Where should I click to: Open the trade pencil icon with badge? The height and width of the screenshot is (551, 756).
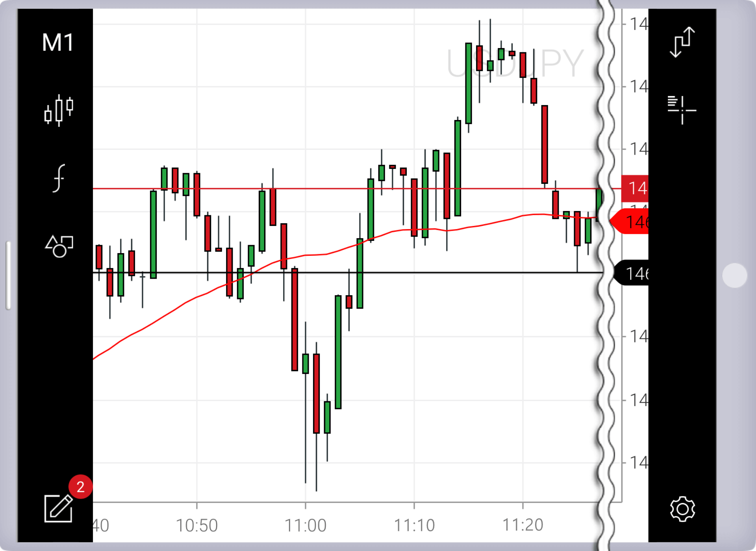click(x=58, y=508)
